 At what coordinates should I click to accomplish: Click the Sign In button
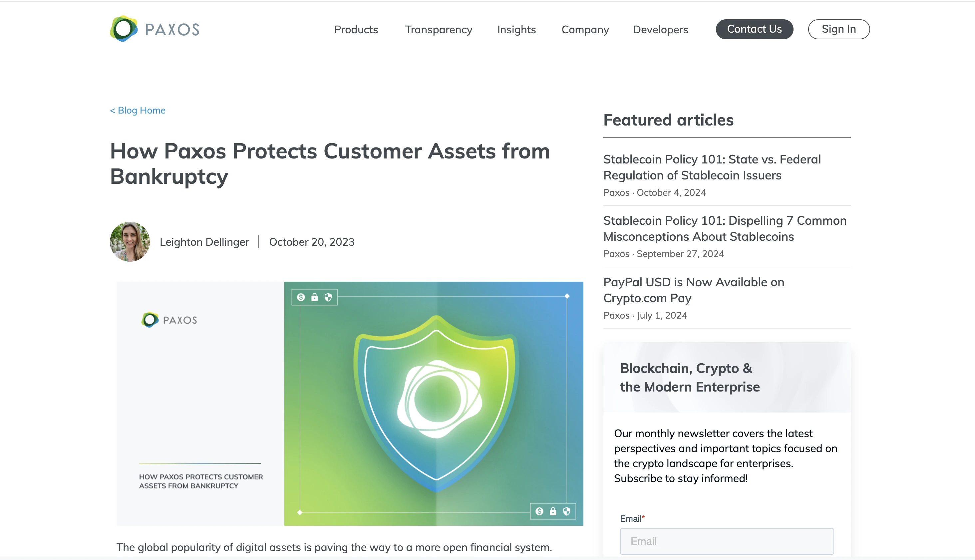point(838,28)
